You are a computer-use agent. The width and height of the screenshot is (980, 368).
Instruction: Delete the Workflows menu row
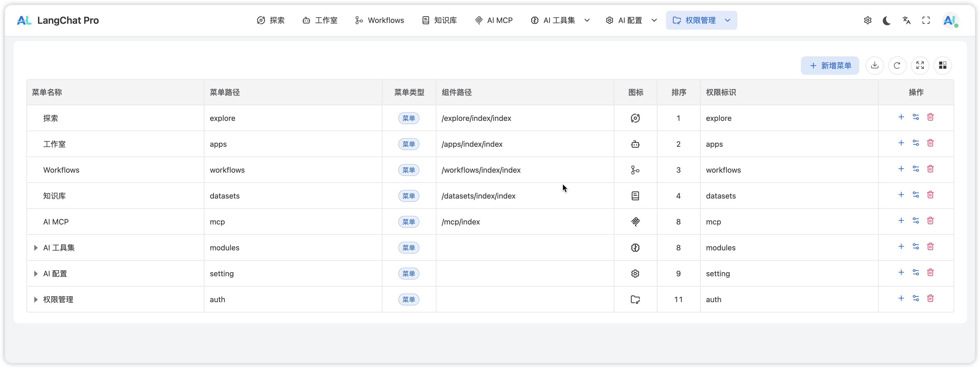pyautogui.click(x=930, y=169)
